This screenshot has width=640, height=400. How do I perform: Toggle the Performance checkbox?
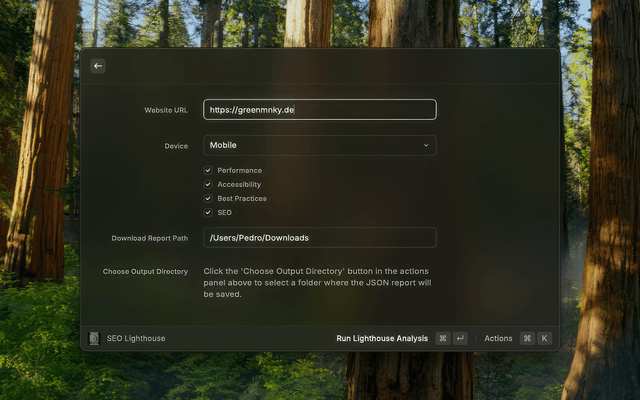pos(208,171)
